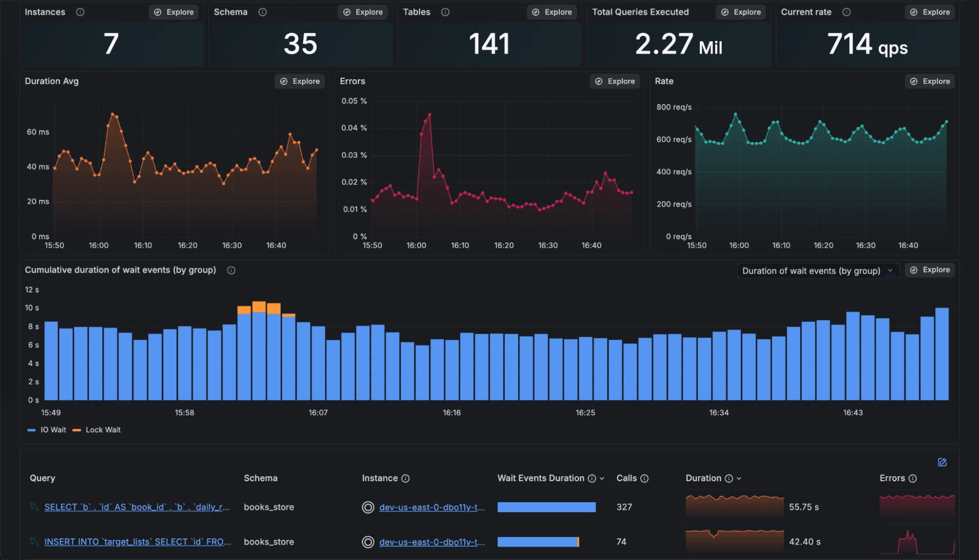Click the pencil edit icon above the query table
The height and width of the screenshot is (560, 979).
[942, 462]
